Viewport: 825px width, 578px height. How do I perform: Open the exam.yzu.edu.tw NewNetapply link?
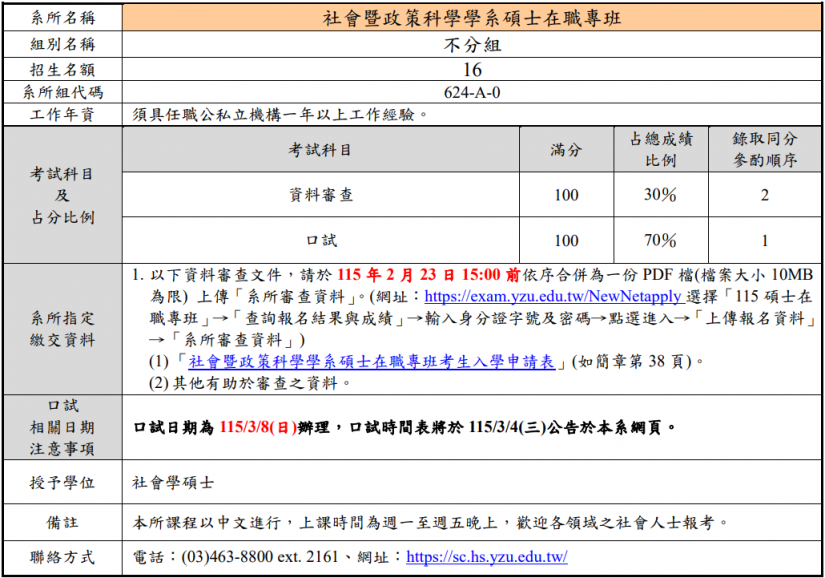pyautogui.click(x=553, y=296)
